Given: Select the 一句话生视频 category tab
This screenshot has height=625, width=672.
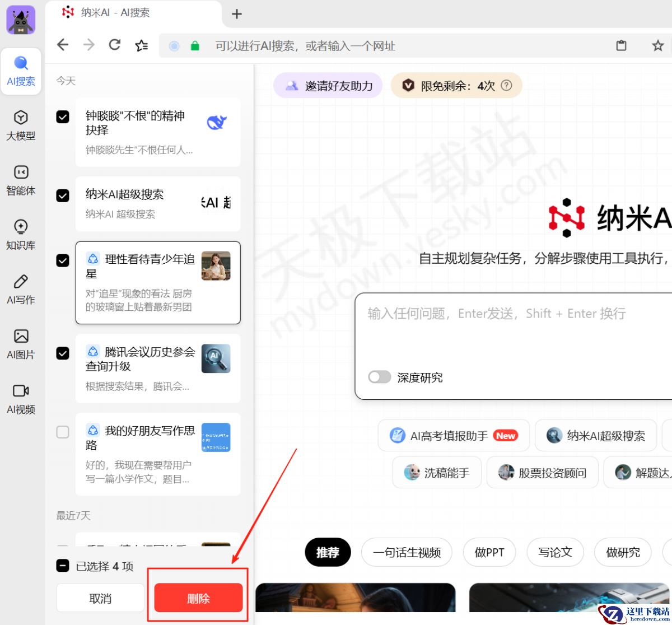Looking at the screenshot, I should click(x=407, y=553).
